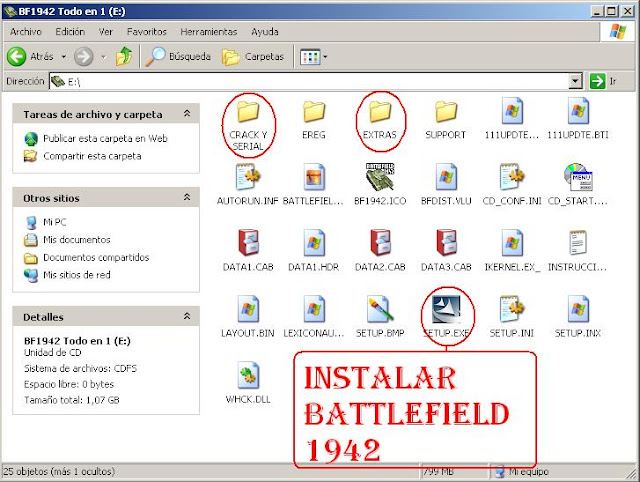This screenshot has width=640, height=482.
Task: Select the SETUP.EXE installer icon
Action: (x=447, y=310)
